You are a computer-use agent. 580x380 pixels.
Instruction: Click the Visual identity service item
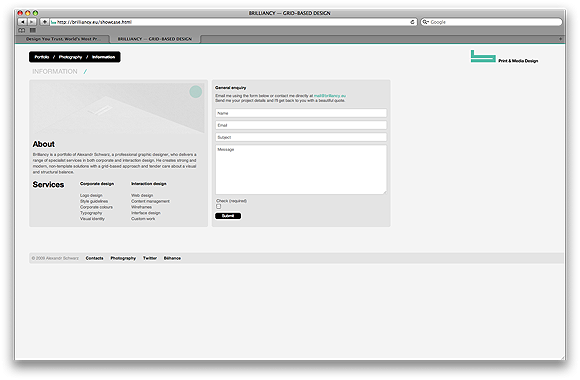point(92,219)
